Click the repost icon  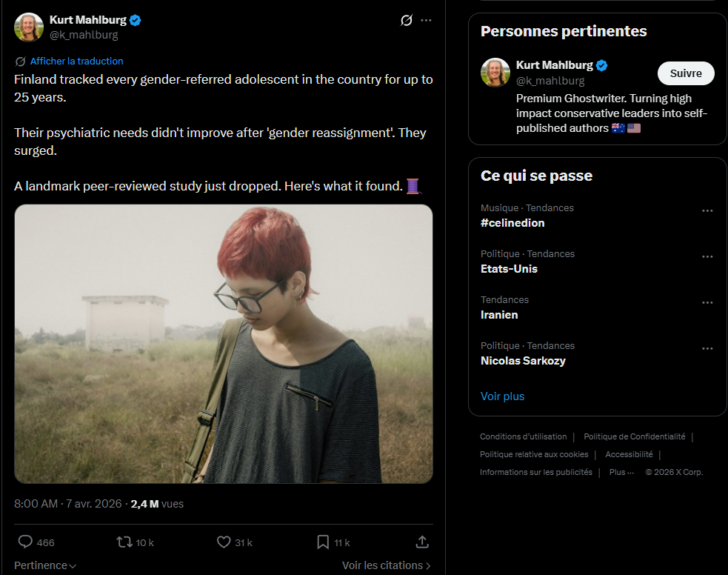pyautogui.click(x=124, y=542)
